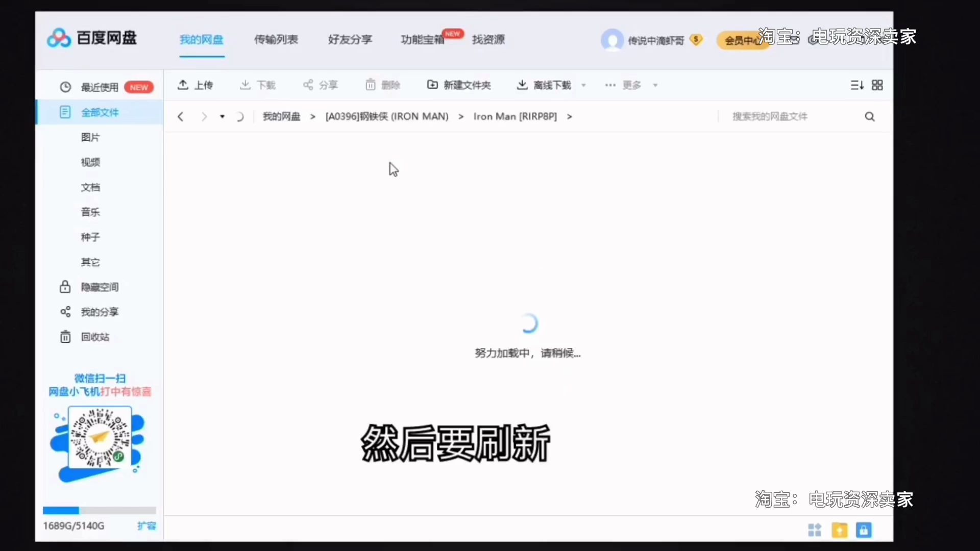
Task: Go back with the left arrow
Action: click(180, 117)
